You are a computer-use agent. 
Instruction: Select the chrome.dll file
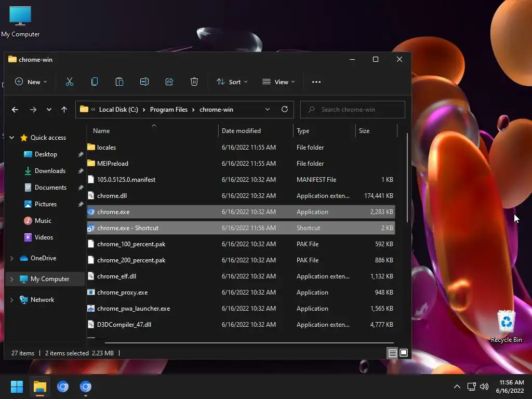pyautogui.click(x=241, y=195)
